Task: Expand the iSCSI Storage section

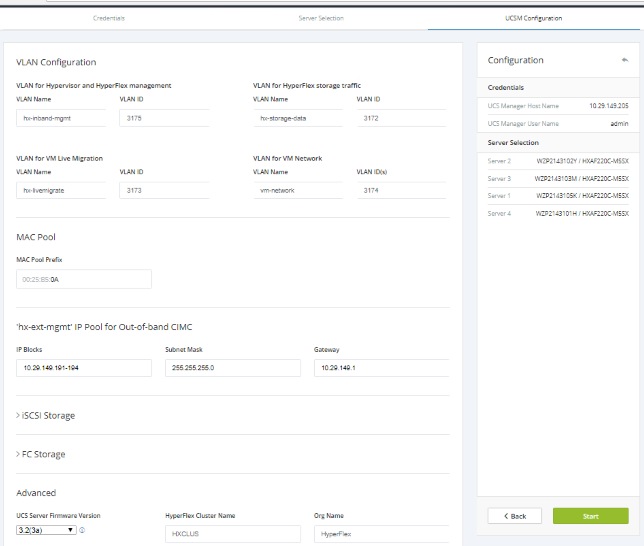Action: pos(46,415)
